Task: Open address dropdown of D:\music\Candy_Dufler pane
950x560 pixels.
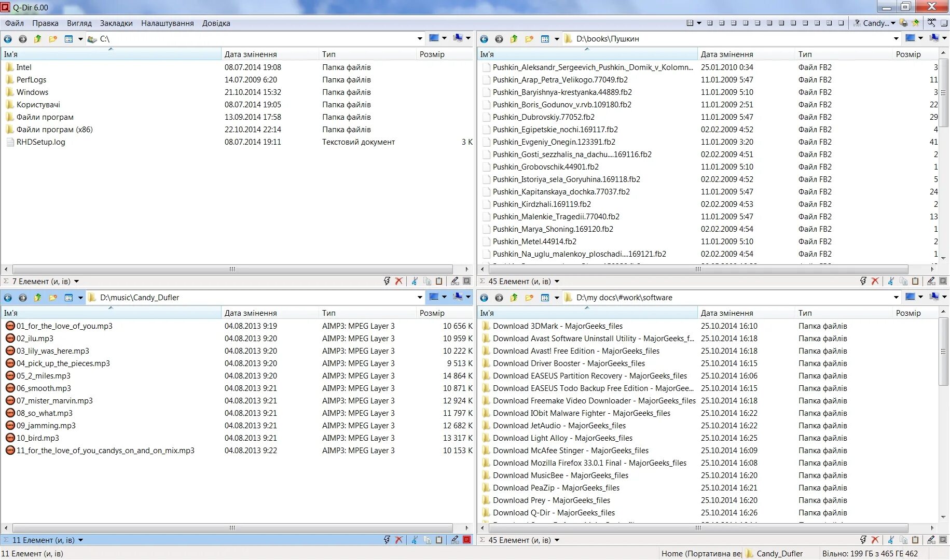Action: pos(420,298)
